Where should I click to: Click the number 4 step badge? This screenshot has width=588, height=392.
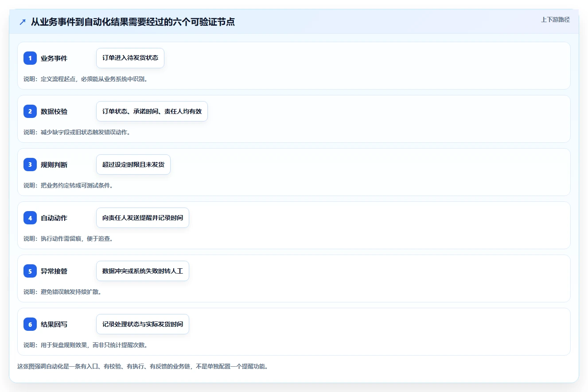click(30, 218)
